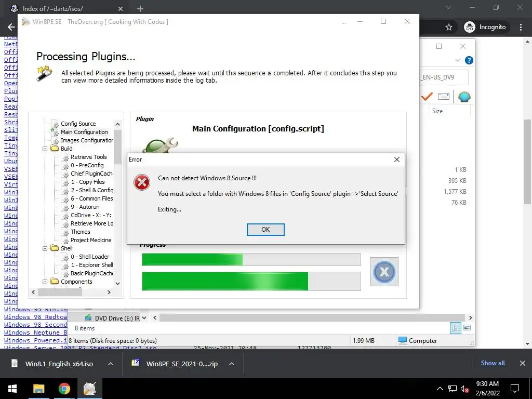Open a new Chrome tab
532x399 pixels.
pyautogui.click(x=140, y=9)
